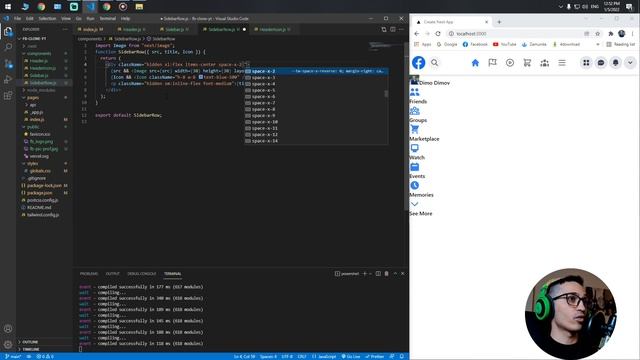640x360 pixels.
Task: Expand the node_modules folder
Action: (x=40, y=90)
